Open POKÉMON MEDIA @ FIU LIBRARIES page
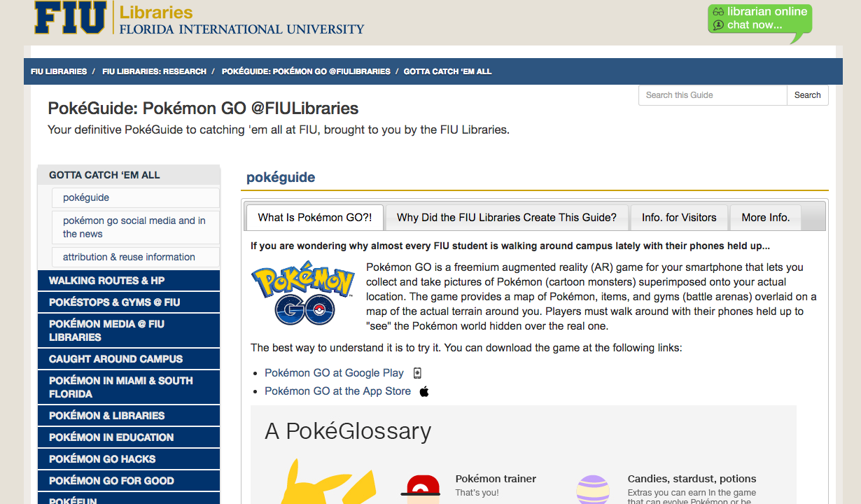The width and height of the screenshot is (861, 504). [129, 330]
